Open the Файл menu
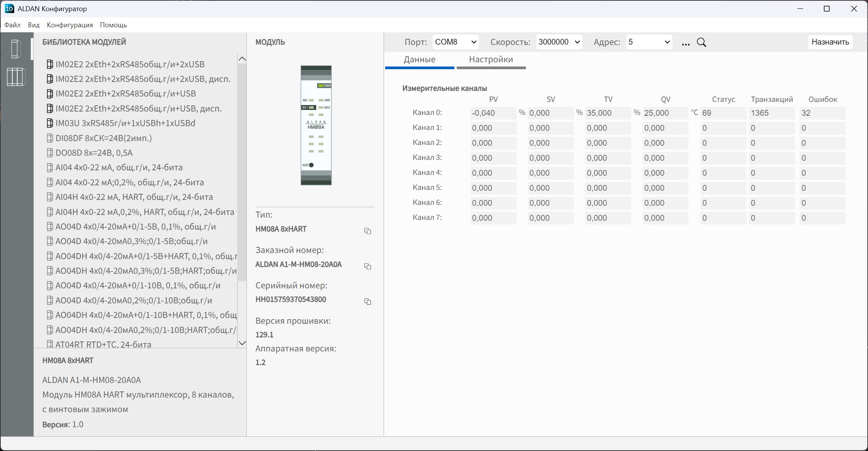Image resolution: width=868 pixels, height=451 pixels. [x=12, y=25]
